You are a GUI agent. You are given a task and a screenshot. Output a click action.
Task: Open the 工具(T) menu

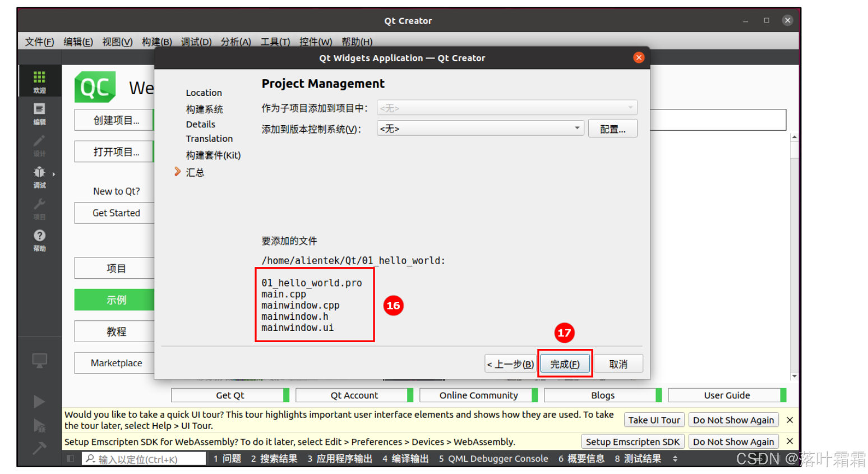coord(275,42)
